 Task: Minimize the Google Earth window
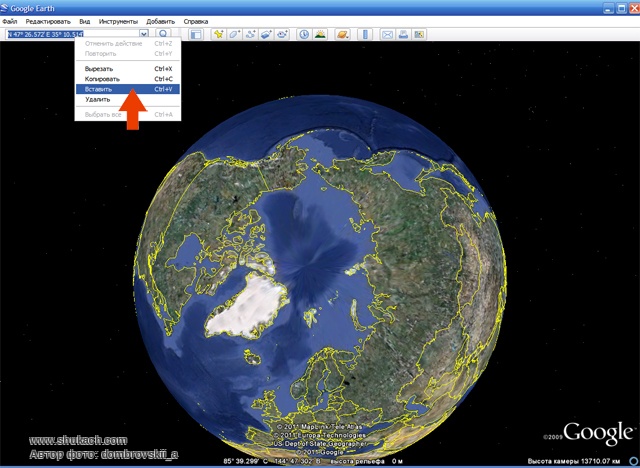609,8
